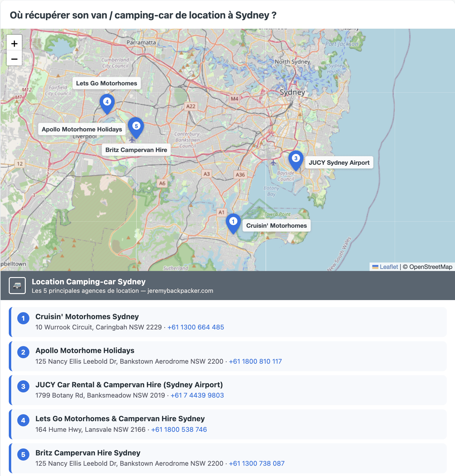The image size is (455, 476).
Task: Click the address 164 Hume Hwy, Lansvale
Action: (90, 430)
